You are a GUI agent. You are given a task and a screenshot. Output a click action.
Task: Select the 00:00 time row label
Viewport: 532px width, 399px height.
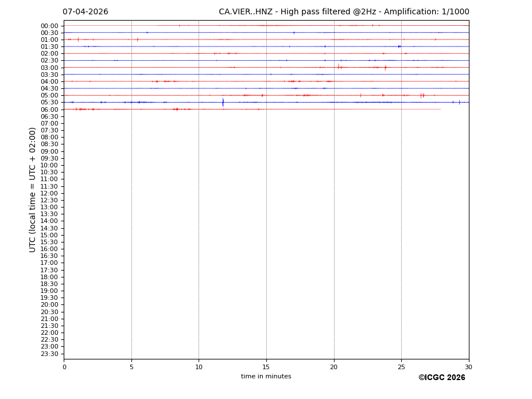49,26
